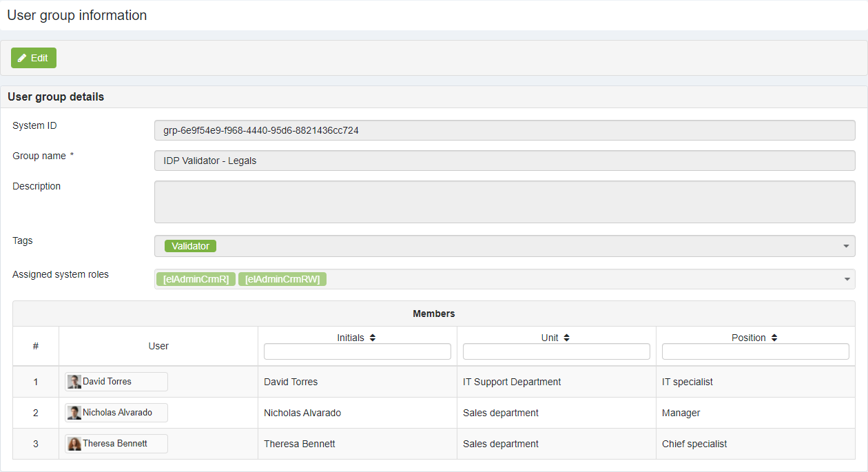Click the System ID field
Viewport: 868px width, 472px height.
coord(504,130)
